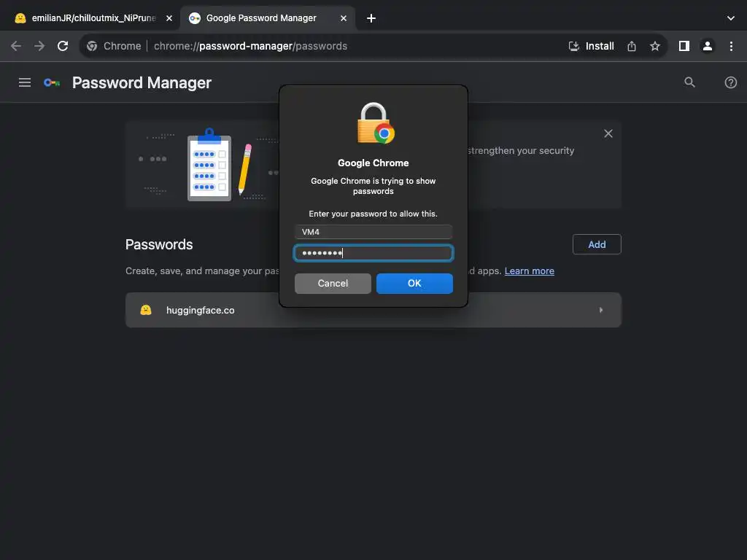This screenshot has height=560, width=747.
Task: Click the 'Google Chrome' dialog title
Action: pyautogui.click(x=373, y=163)
